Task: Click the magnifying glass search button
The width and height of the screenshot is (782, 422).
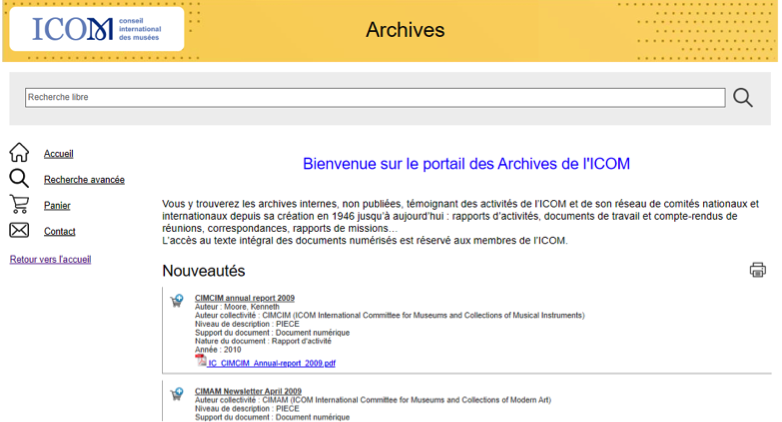Action: [743, 97]
